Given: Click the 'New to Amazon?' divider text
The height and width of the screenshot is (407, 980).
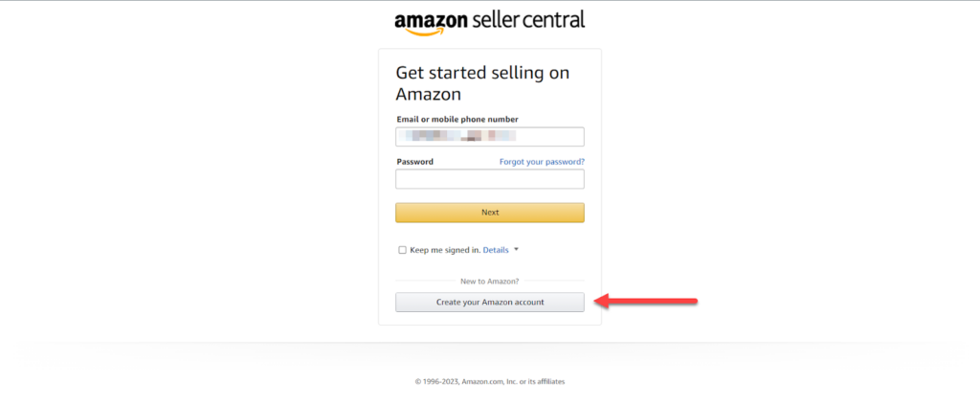Looking at the screenshot, I should (x=489, y=282).
